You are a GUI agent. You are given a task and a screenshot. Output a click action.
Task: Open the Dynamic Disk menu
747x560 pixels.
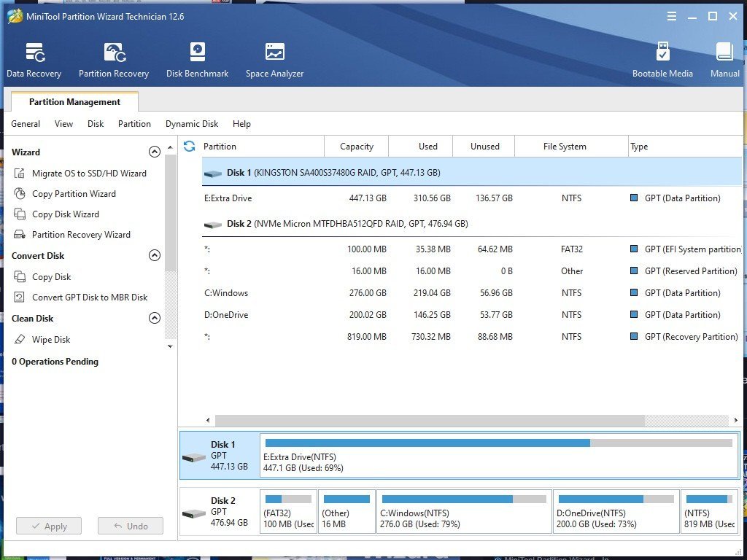tap(192, 124)
